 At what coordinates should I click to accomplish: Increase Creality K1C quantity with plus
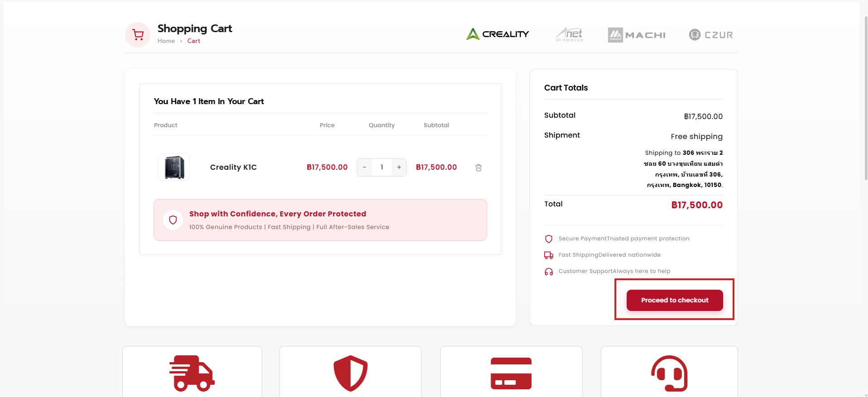tap(399, 167)
